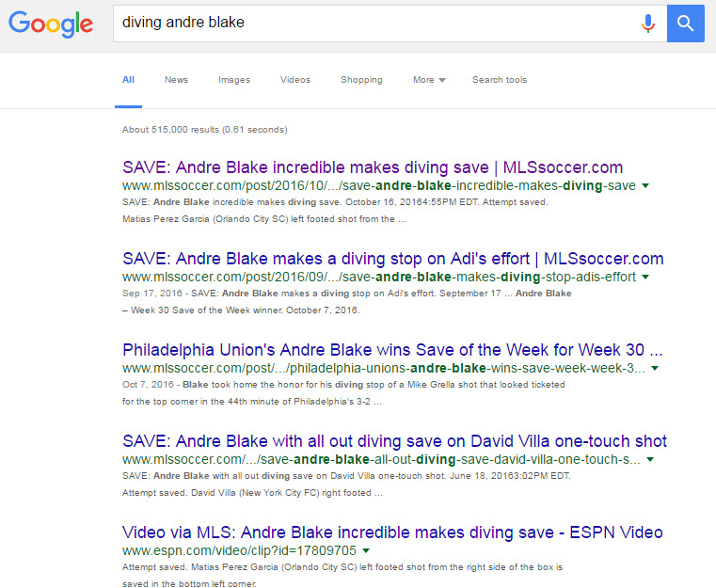Image resolution: width=716 pixels, height=588 pixels.
Task: Click green URL ending 'save-andre-blake-makes-diving-stop-adis-effort'
Action: pyautogui.click(x=379, y=278)
